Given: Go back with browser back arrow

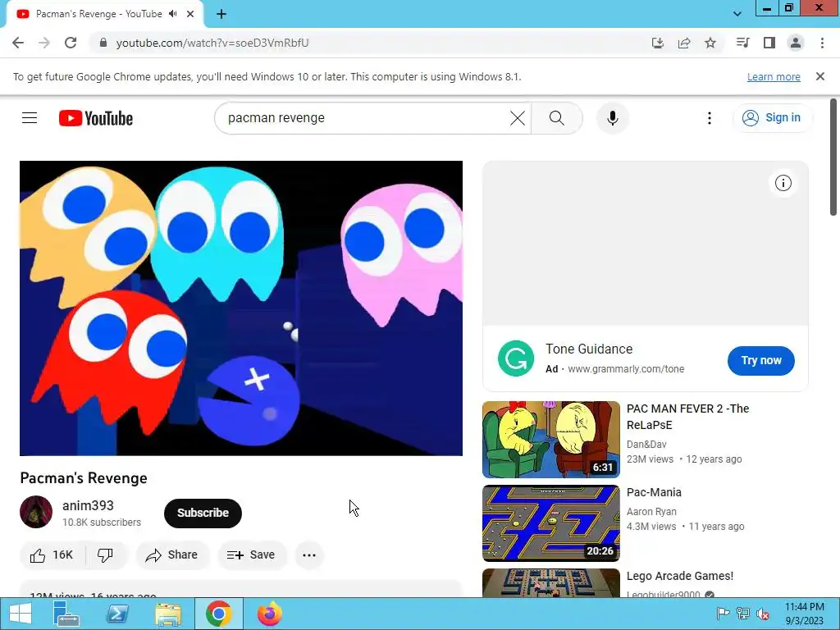Looking at the screenshot, I should tap(18, 43).
